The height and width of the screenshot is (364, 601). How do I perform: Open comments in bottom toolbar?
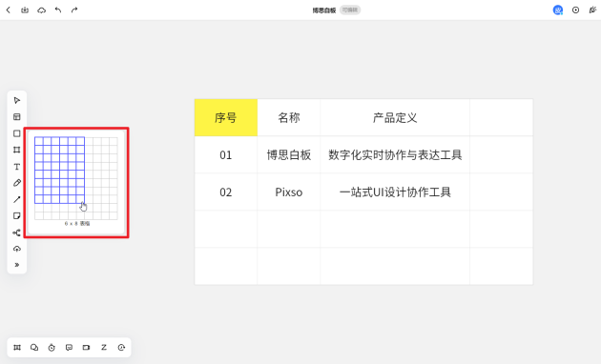[x=69, y=348]
